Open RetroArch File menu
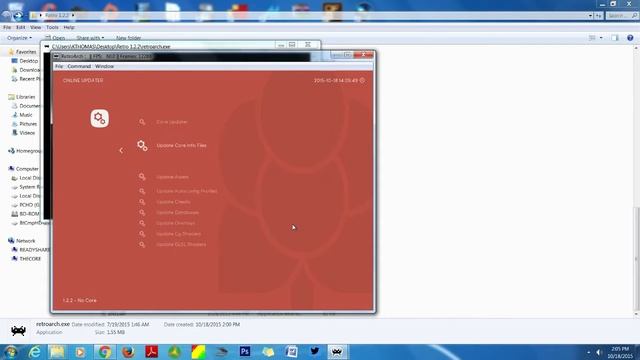This screenshot has height=360, width=640. coord(59,66)
